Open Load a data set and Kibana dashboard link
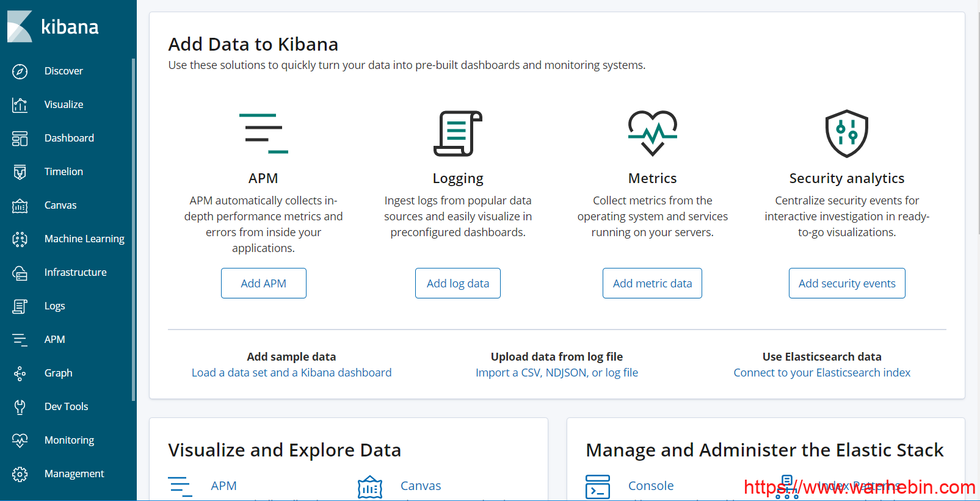The width and height of the screenshot is (980, 501). [x=291, y=372]
